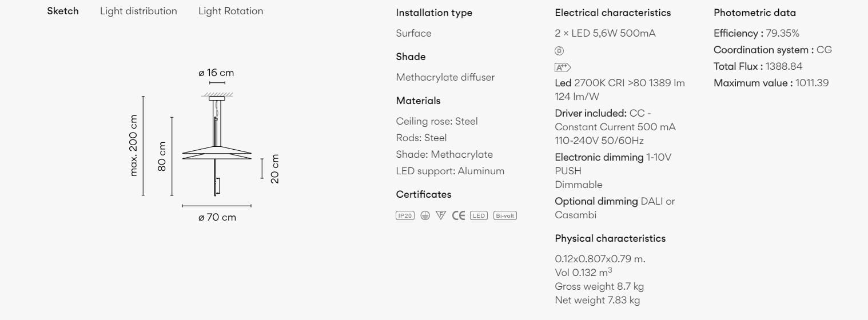Open the Light distribution tab
This screenshot has height=320, width=868.
[x=138, y=11]
